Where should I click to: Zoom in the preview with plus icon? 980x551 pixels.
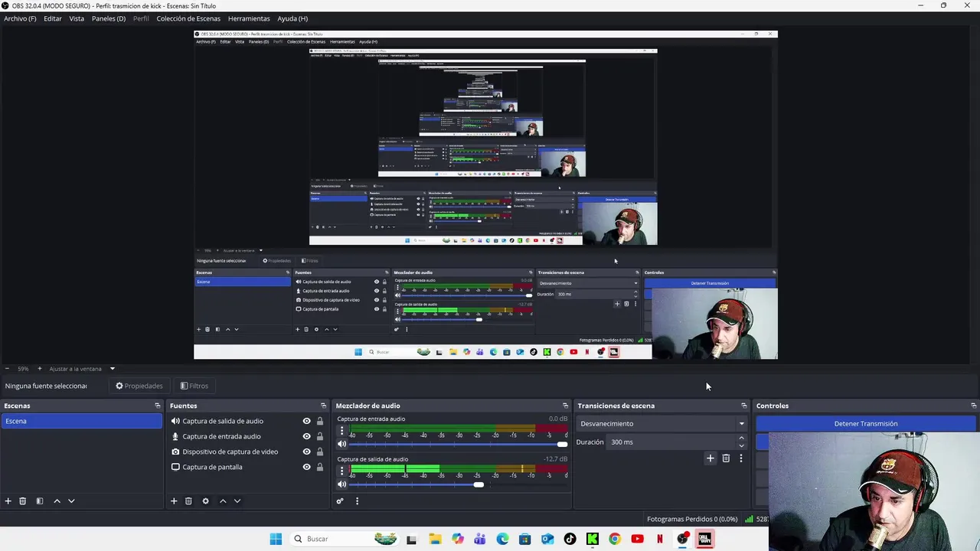point(40,369)
